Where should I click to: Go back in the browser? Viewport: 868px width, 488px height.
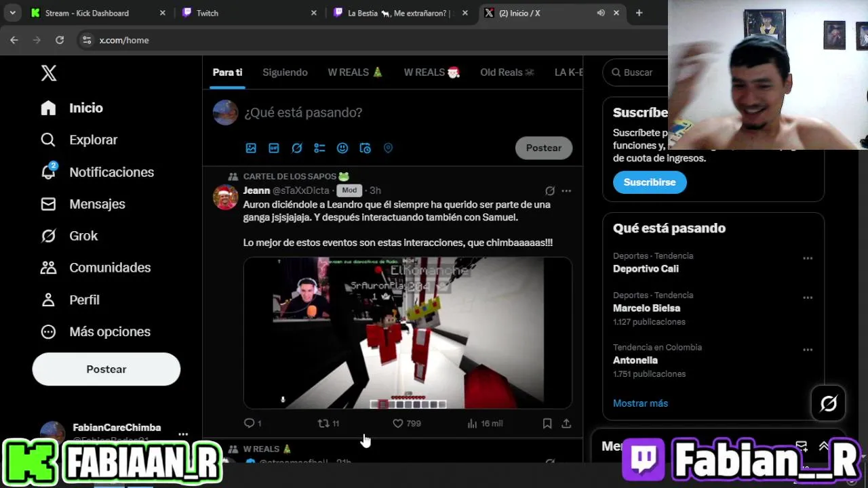14,40
